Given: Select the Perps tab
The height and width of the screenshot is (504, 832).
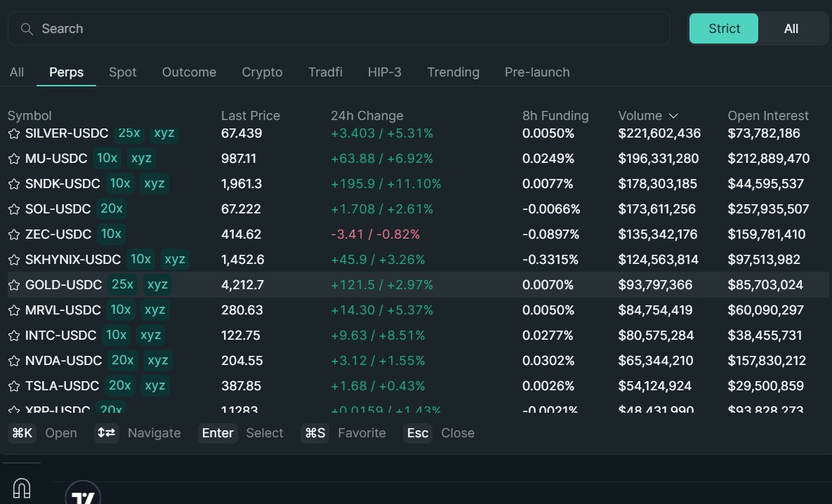Looking at the screenshot, I should coord(66,72).
